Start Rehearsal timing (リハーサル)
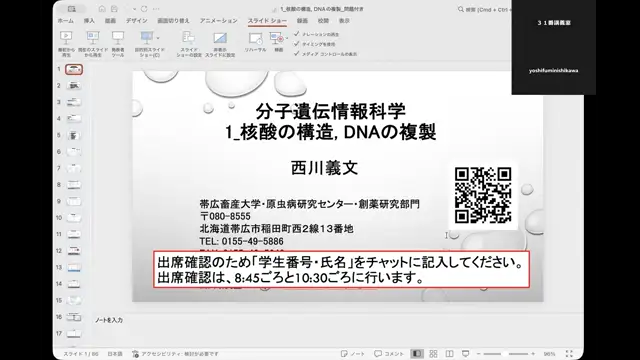The width and height of the screenshot is (640, 360). point(255,42)
